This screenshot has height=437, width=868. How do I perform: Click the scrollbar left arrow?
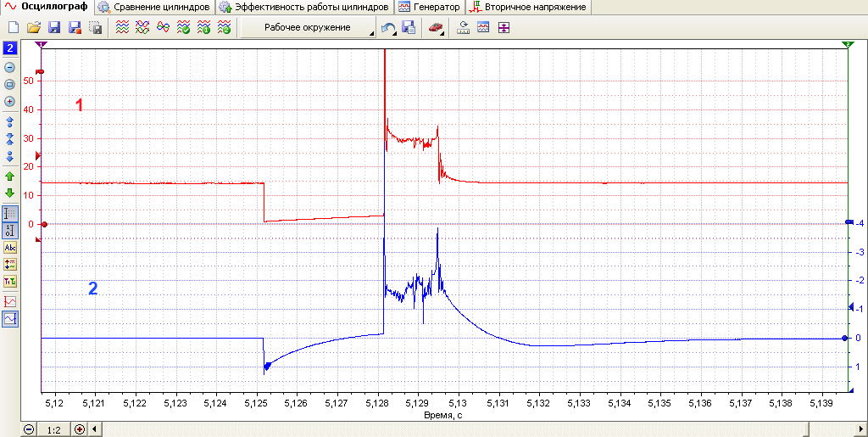tap(94, 429)
